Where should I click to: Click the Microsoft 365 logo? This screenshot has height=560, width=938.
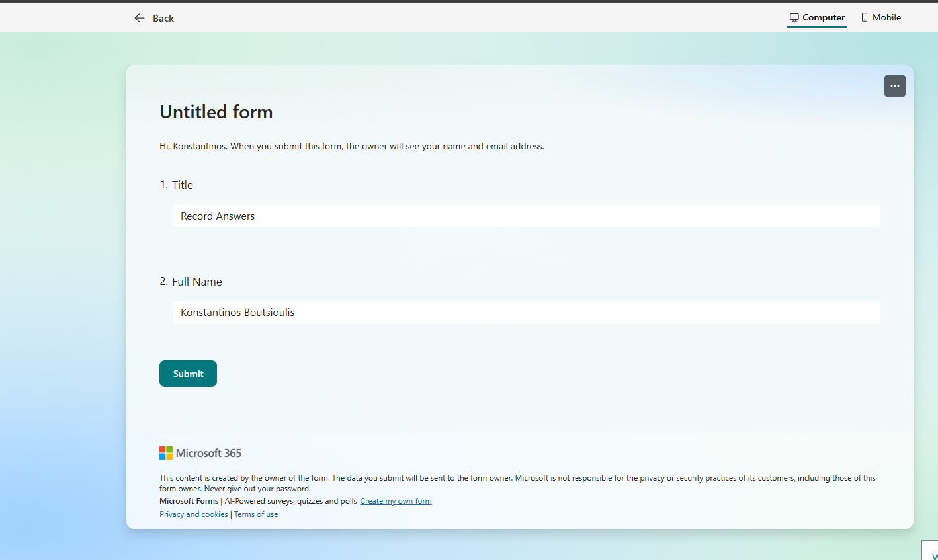(200, 453)
